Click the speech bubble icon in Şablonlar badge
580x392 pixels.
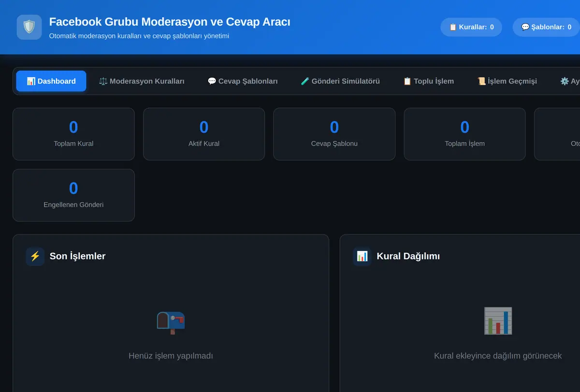tap(525, 27)
